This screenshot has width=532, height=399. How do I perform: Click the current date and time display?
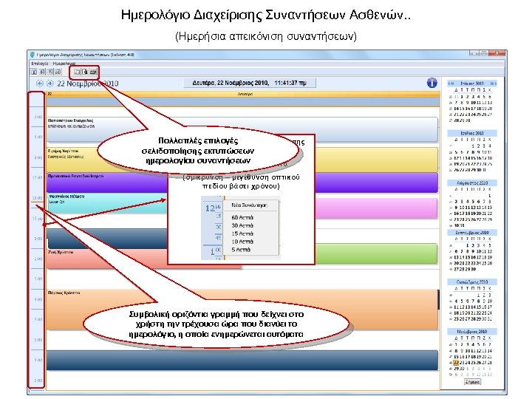coord(250,83)
